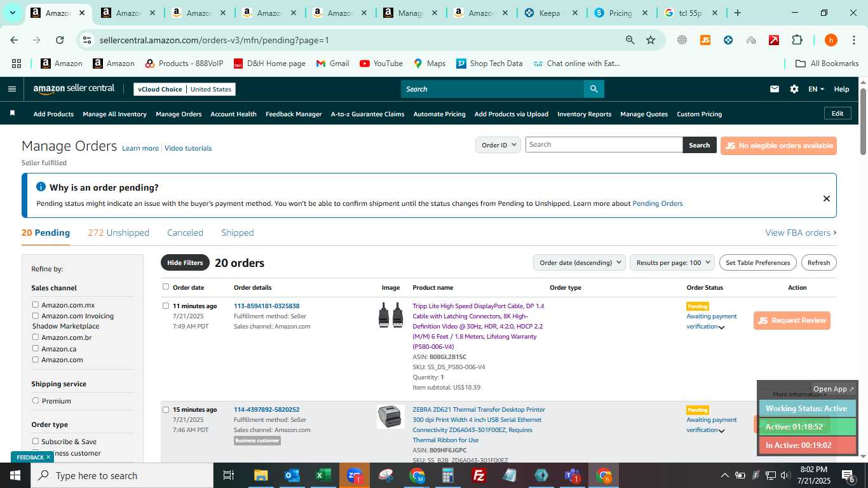Click the blue info icon in banner

pos(41,187)
